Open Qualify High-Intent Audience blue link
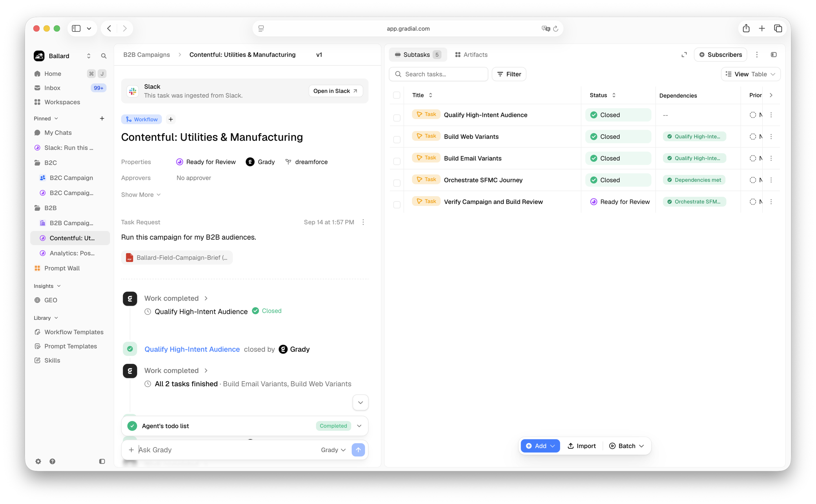The width and height of the screenshot is (816, 504). tap(192, 349)
